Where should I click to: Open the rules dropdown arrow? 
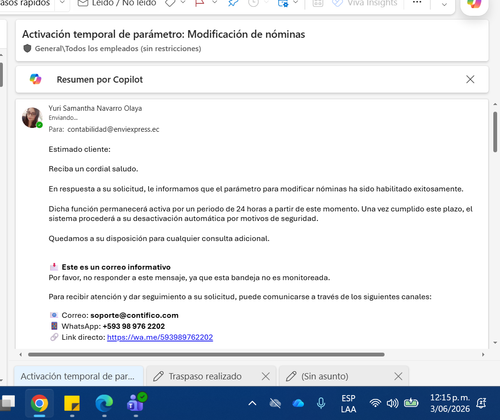(296, 3)
